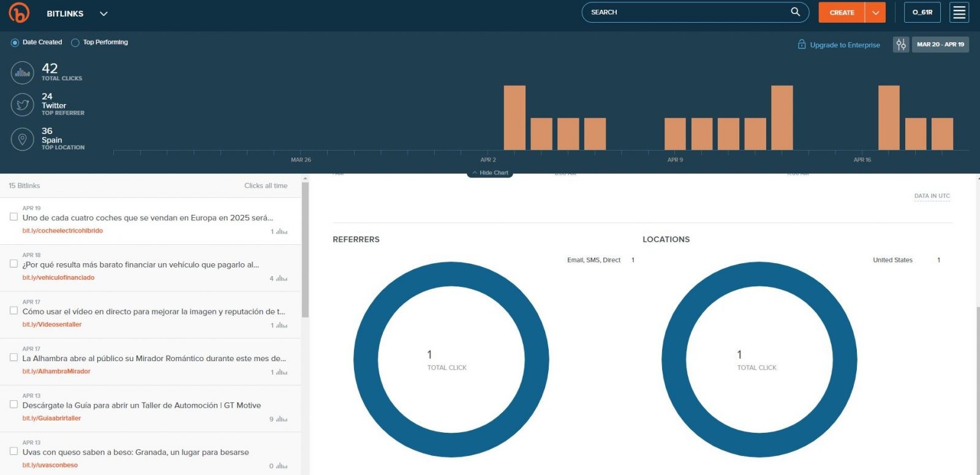The image size is (980, 475).
Task: Select the Date Created radio button
Action: [x=15, y=43]
